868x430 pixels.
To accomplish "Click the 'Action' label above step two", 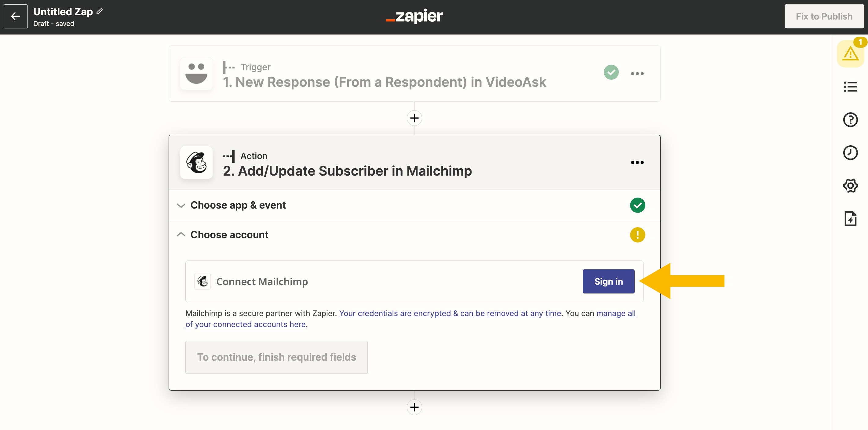I will [254, 156].
